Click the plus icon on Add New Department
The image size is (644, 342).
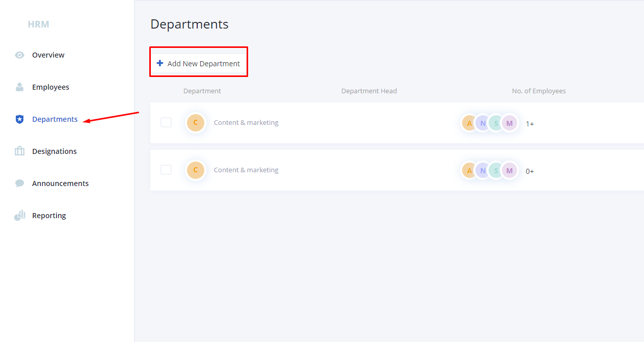(x=160, y=63)
